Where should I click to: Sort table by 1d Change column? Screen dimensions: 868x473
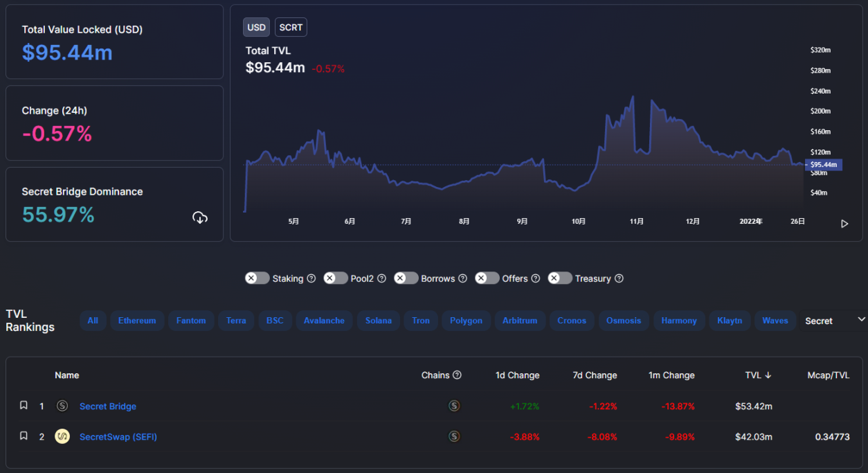tap(518, 375)
